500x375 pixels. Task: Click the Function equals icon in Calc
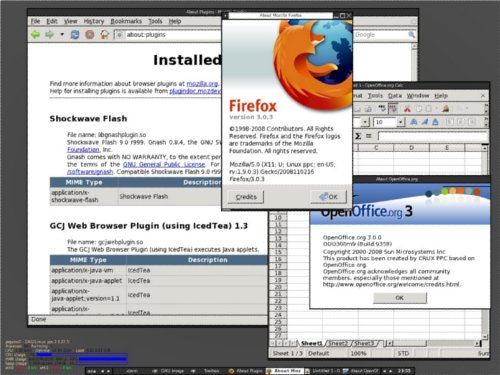point(368,136)
